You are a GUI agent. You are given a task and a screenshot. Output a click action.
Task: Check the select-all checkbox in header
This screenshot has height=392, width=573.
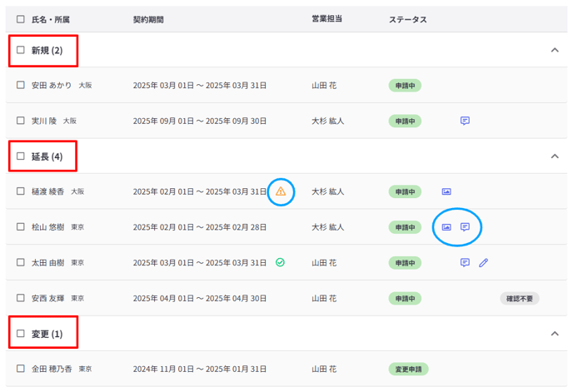tap(21, 19)
